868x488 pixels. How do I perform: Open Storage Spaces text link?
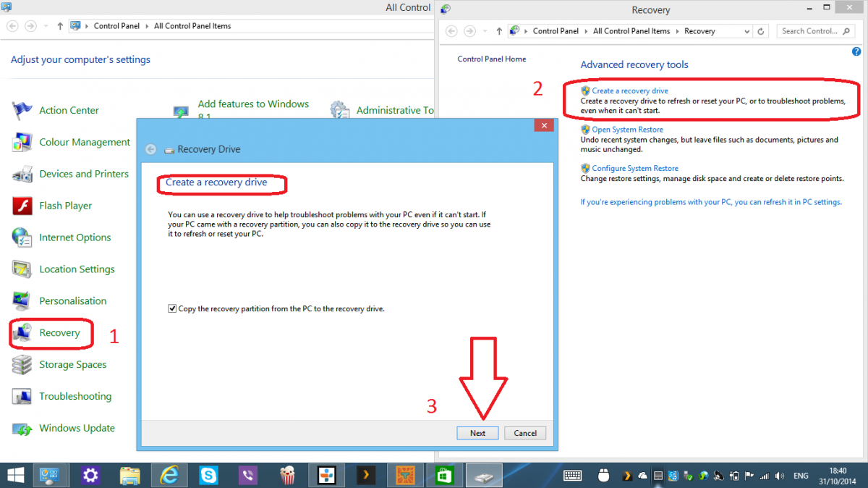click(x=73, y=364)
